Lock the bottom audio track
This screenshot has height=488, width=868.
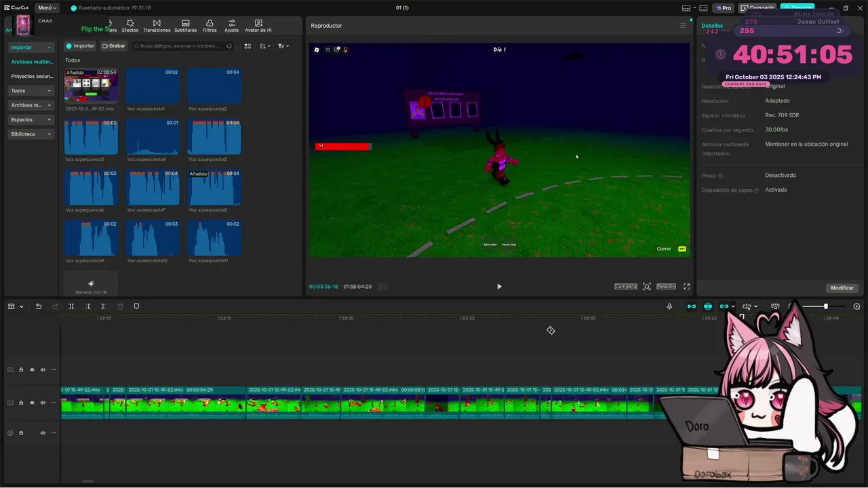coord(21,432)
